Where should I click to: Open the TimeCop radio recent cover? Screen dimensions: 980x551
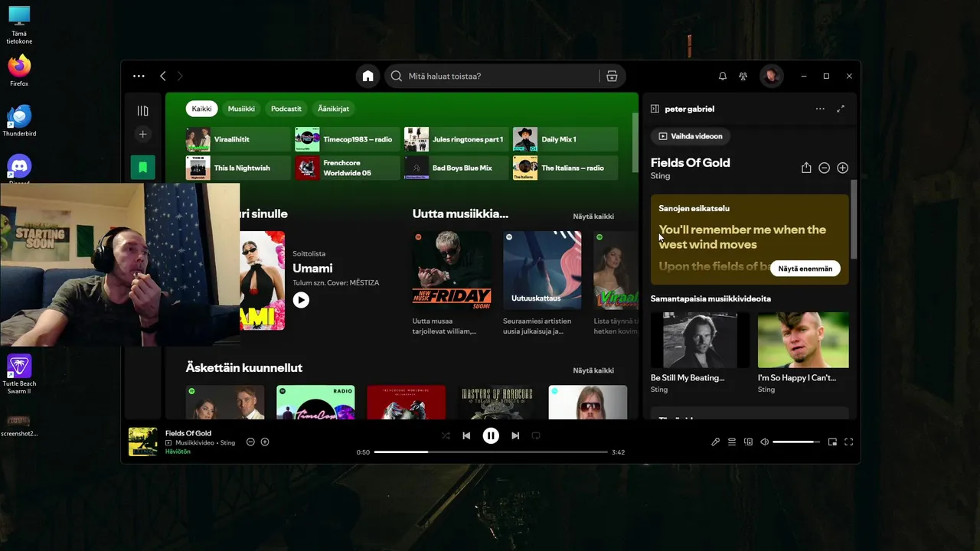[x=315, y=403]
